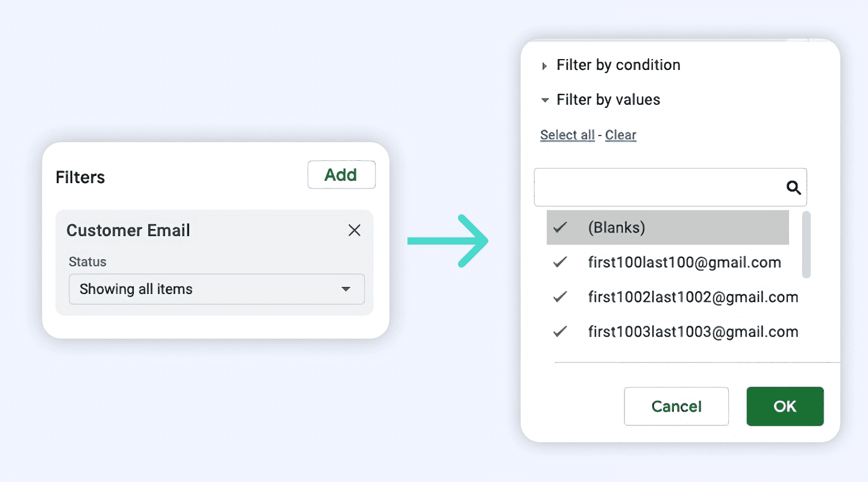Uncheck first100last100@gmail.com value

pos(561,263)
